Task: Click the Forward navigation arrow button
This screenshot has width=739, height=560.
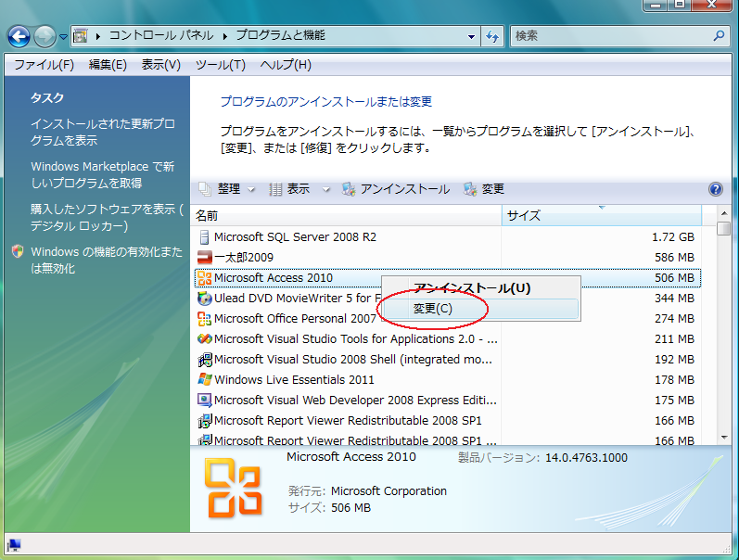Action: (x=45, y=36)
